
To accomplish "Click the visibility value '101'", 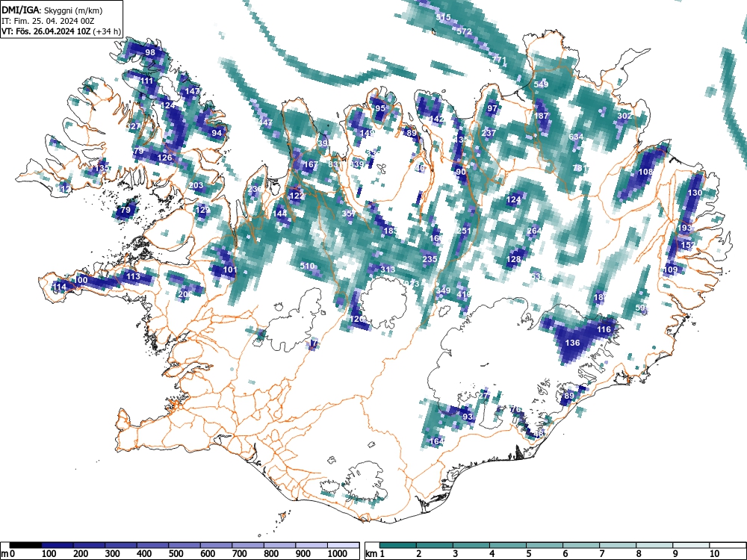I will [230, 270].
